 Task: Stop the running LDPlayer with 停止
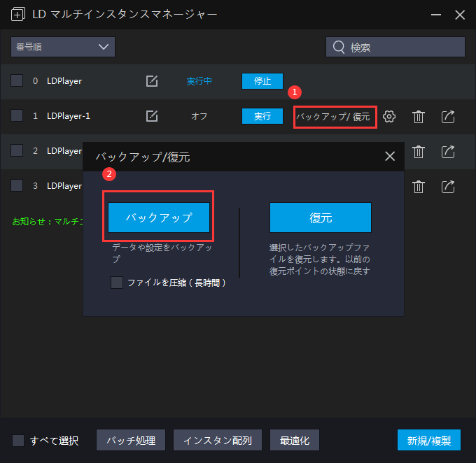point(262,81)
